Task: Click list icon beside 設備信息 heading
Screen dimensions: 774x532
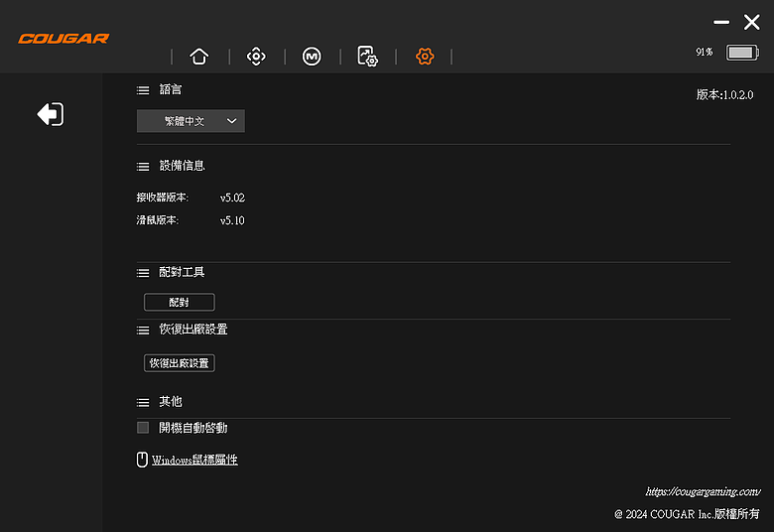Action: (x=143, y=167)
